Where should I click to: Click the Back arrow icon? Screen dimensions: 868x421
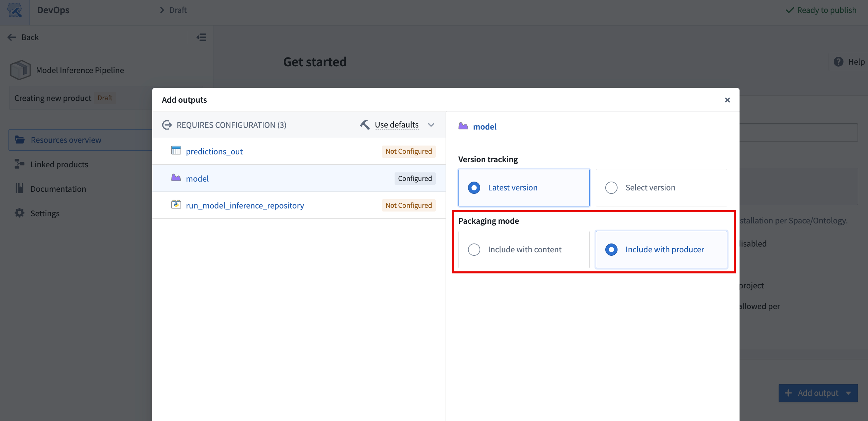pyautogui.click(x=12, y=37)
